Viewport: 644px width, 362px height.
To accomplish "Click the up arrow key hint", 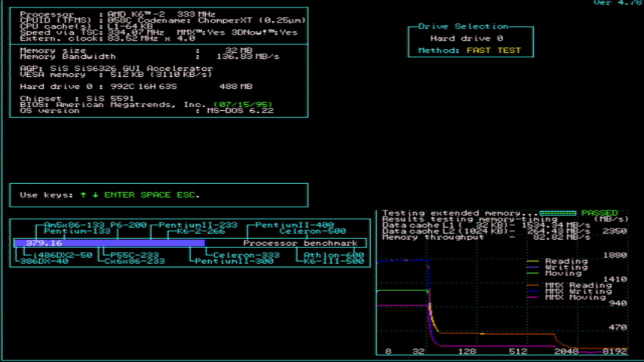I will pyautogui.click(x=83, y=195).
